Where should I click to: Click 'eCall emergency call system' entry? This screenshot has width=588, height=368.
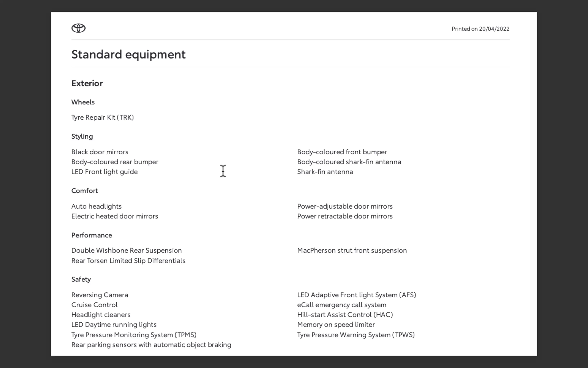pos(342,305)
